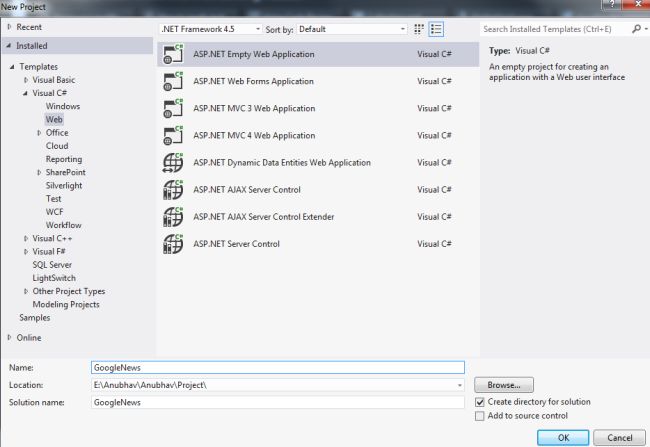Screen dimensions: 650x447
Task: Click the search magnifier icon
Action: point(636,29)
